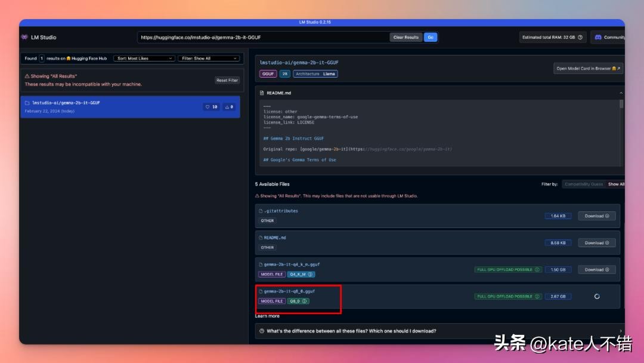Expand the file differences question row
The width and height of the screenshot is (644, 363).
438,331
